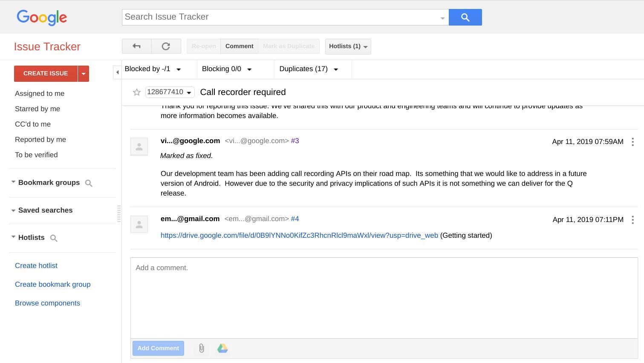Open the Hotlists (1) dropdown
The width and height of the screenshot is (644, 363).
click(x=348, y=46)
